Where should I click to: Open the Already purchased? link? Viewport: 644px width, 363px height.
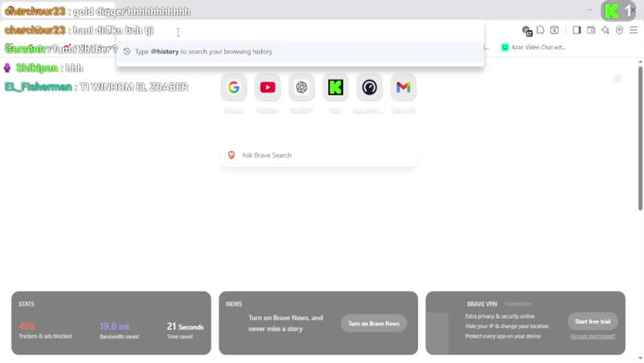[x=593, y=336]
